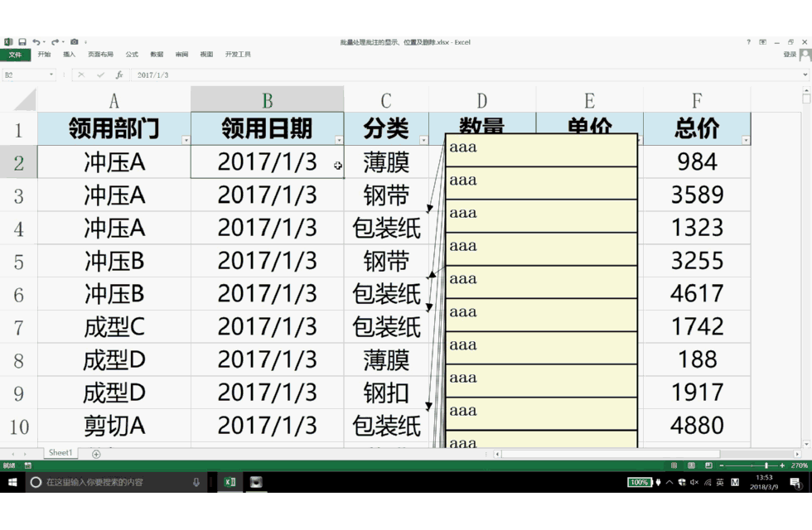Click the Save icon in Quick Access Toolbar
The width and height of the screenshot is (812, 530).
pyautogui.click(x=22, y=41)
